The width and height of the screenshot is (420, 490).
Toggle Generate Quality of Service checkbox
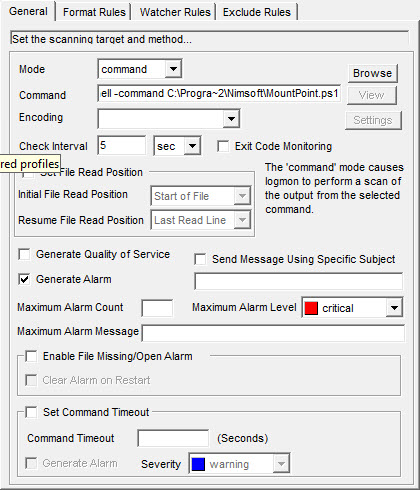click(x=24, y=254)
